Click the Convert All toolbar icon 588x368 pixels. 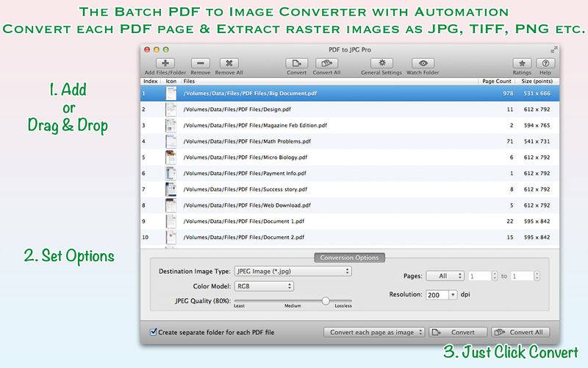pyautogui.click(x=326, y=63)
